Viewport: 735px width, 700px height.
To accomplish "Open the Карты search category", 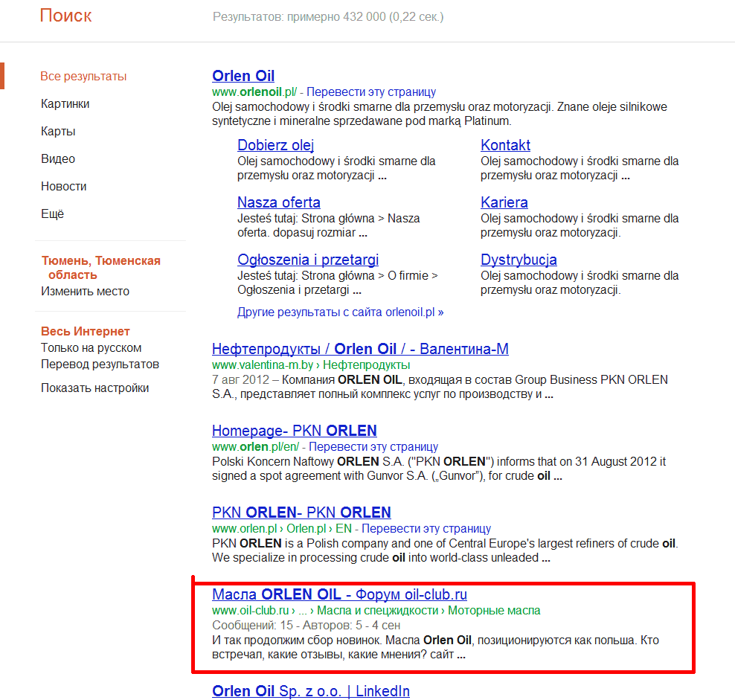I will pyautogui.click(x=58, y=131).
